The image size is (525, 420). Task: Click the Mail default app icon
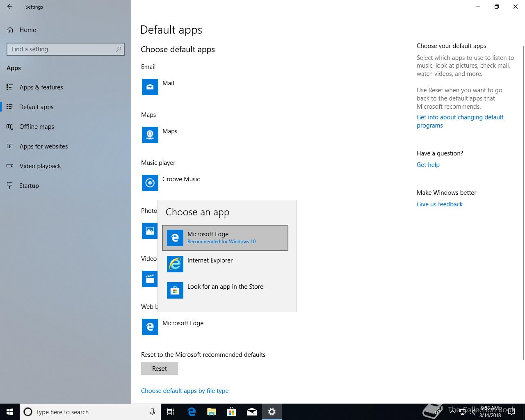(150, 87)
